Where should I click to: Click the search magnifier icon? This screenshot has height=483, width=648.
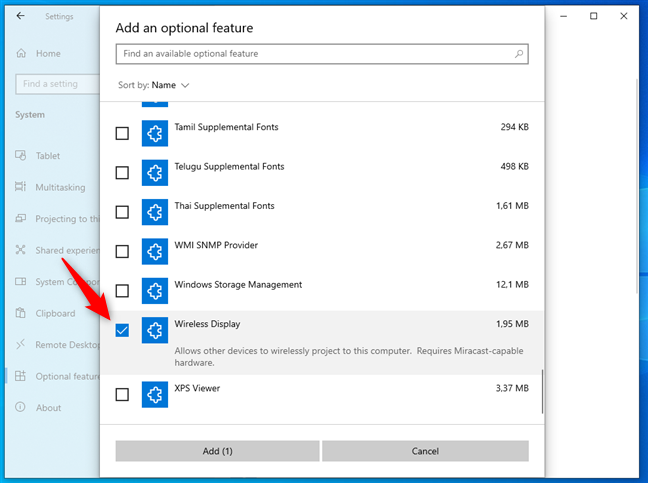tap(519, 54)
